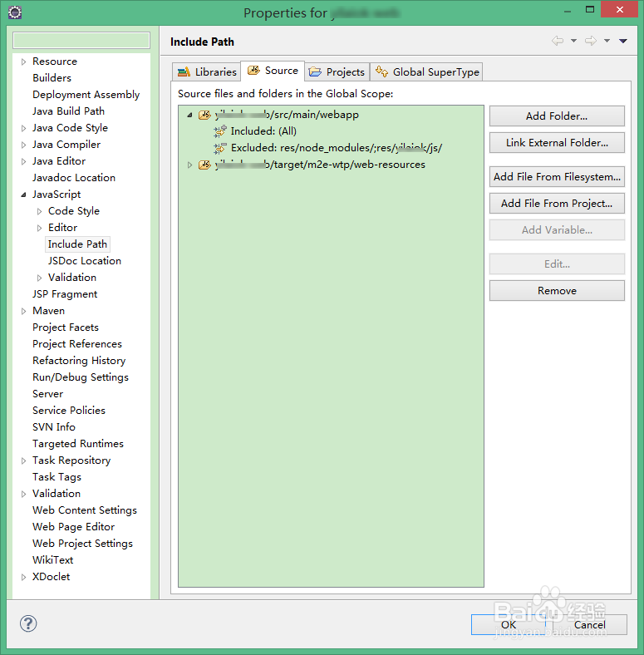644x655 pixels.
Task: Click Add File From Project... button
Action: 557,203
